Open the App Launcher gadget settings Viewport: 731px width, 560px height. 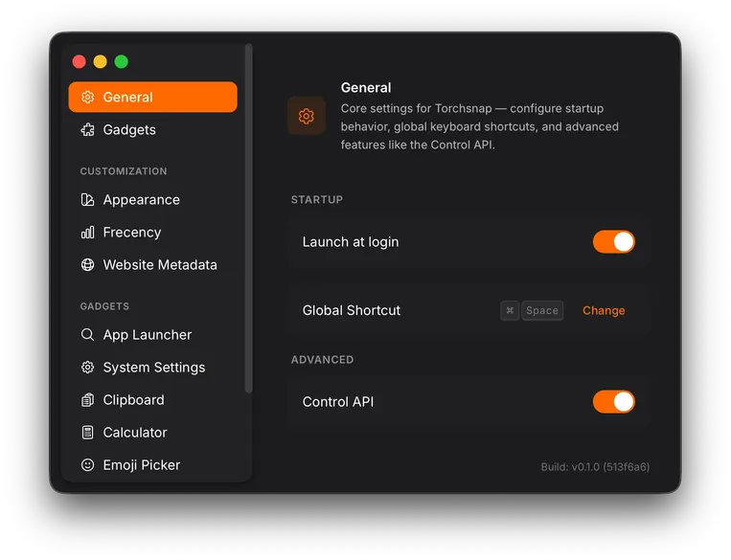coord(153,334)
